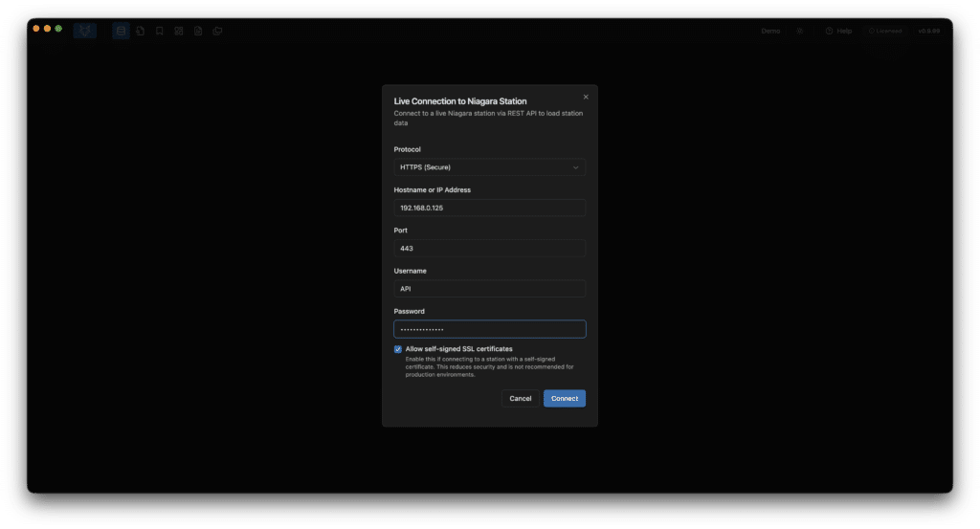
Task: Click the Port field showing 443
Action: 489,249
